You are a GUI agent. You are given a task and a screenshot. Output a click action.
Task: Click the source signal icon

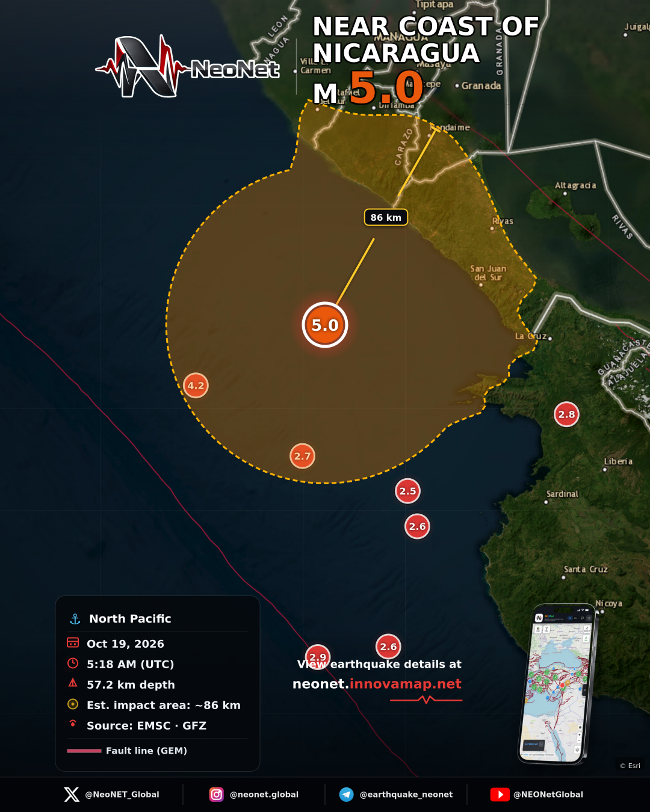(73, 723)
